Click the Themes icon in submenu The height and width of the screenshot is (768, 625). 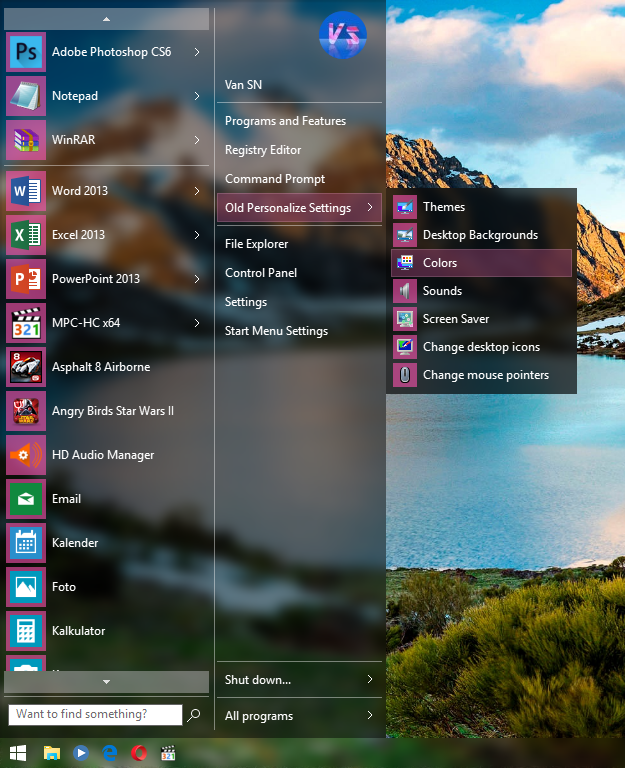405,207
